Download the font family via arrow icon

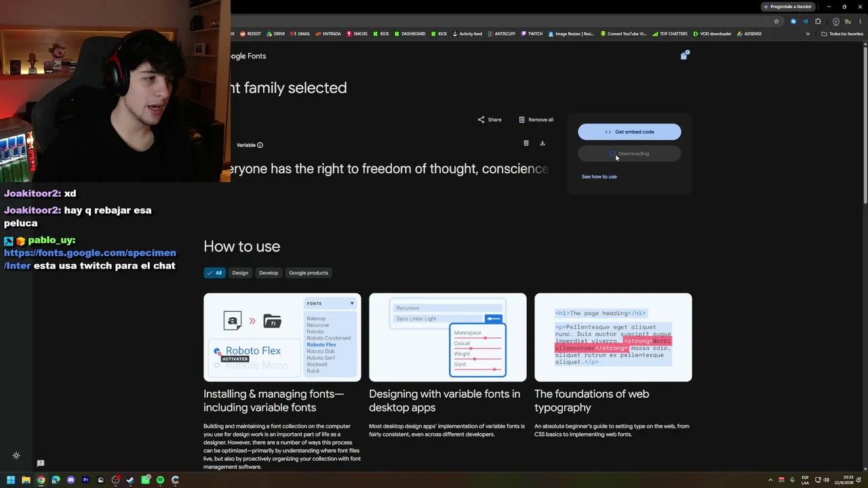click(542, 143)
